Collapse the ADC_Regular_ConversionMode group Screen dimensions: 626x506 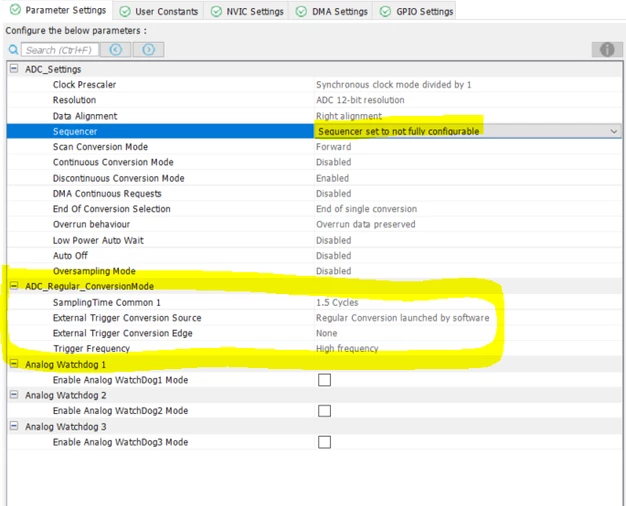pyautogui.click(x=14, y=286)
